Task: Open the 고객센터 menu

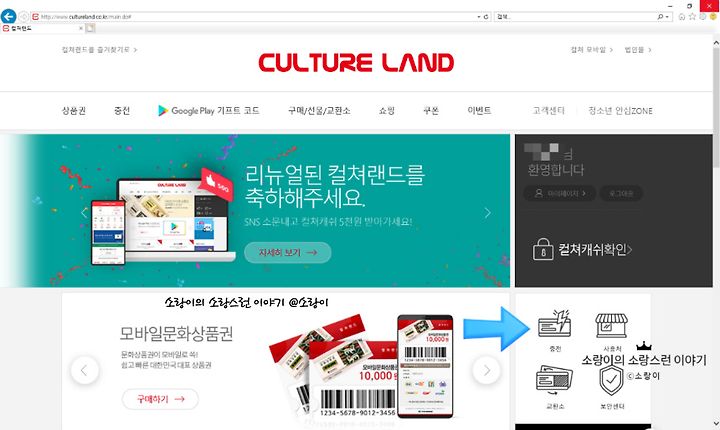Action: click(x=548, y=110)
